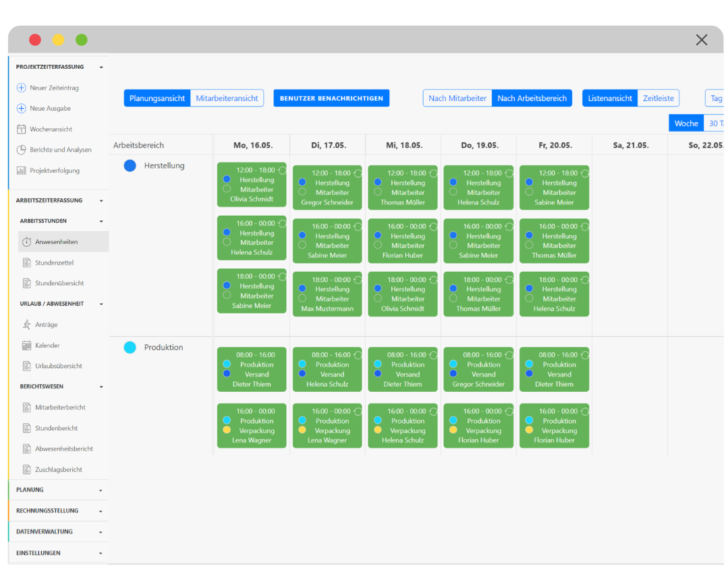Collapse the Projektzeiterfassung section
Viewport: 728px width, 584px height.
click(x=101, y=67)
